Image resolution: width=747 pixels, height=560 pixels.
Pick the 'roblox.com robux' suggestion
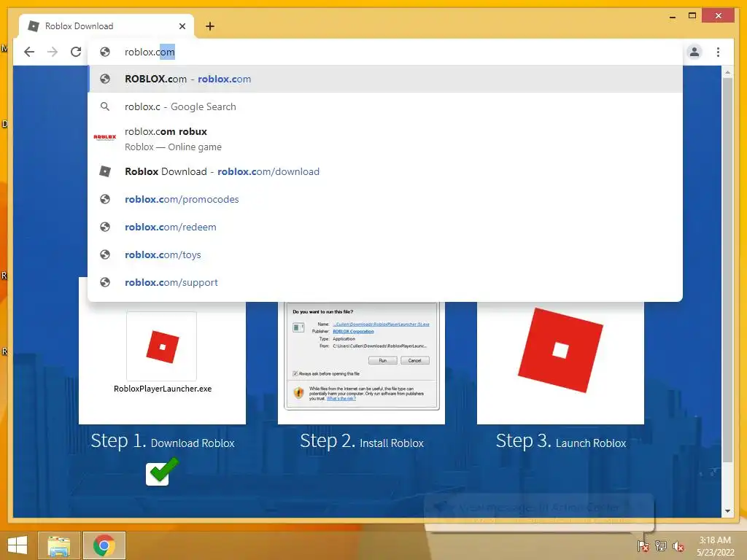[x=385, y=139]
